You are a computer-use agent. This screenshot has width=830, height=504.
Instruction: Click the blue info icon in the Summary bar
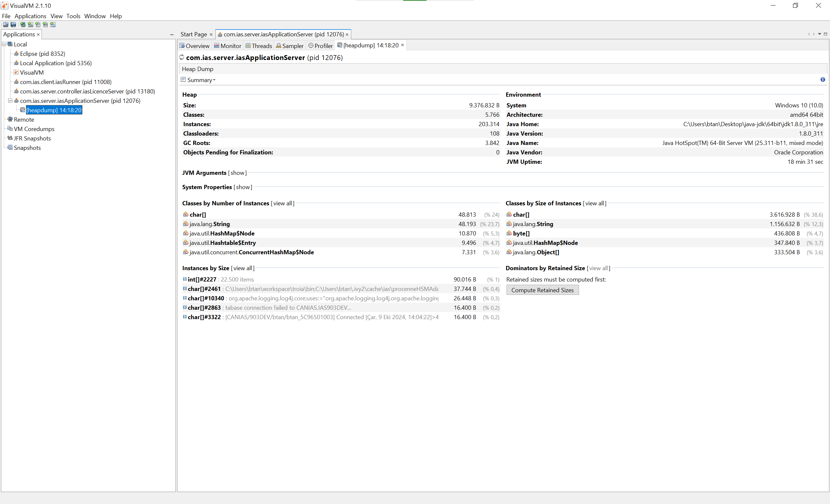[x=823, y=79]
